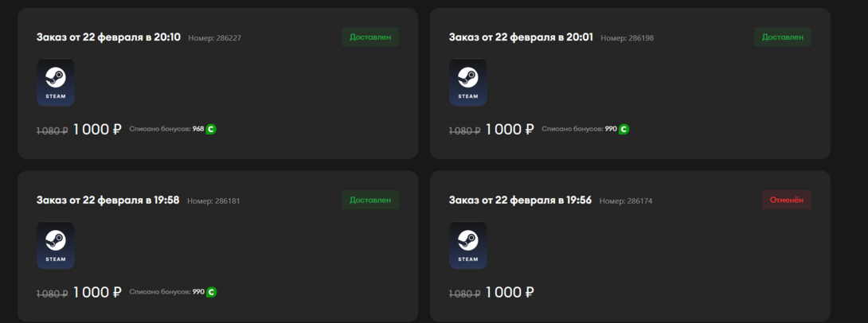Open the order titled 22 февраля в 19:58
The width and height of the screenshot is (868, 323).
click(108, 200)
